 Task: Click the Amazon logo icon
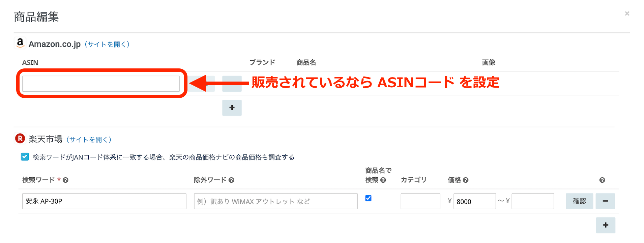(x=20, y=43)
